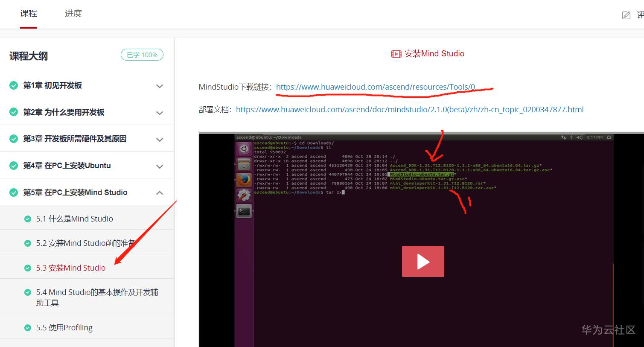The width and height of the screenshot is (644, 347).
Task: Click the Terminal icon in video launcher
Action: (x=244, y=211)
